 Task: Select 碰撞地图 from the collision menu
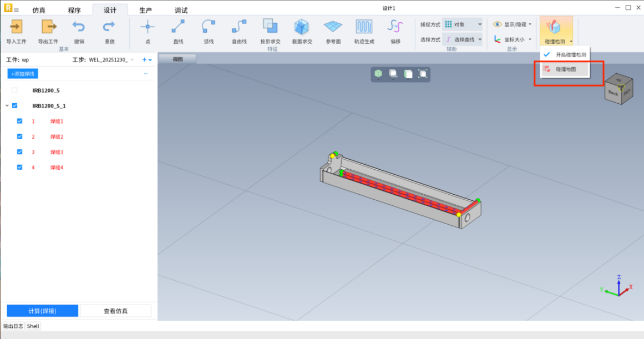[x=565, y=69]
